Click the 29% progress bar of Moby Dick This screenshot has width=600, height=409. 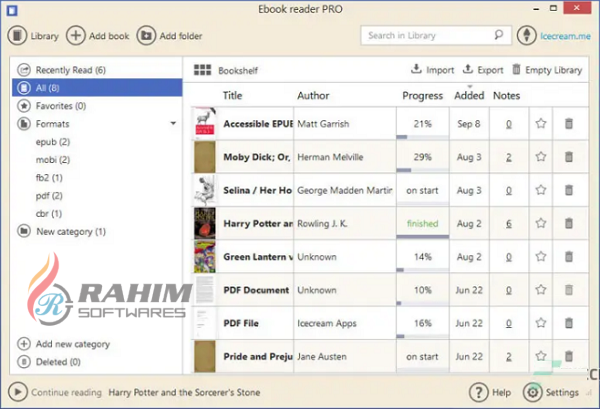click(x=422, y=170)
